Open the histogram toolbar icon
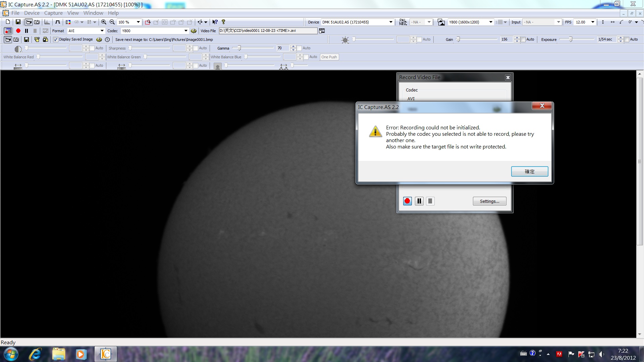Viewport: 644px width, 362px height. click(x=47, y=22)
